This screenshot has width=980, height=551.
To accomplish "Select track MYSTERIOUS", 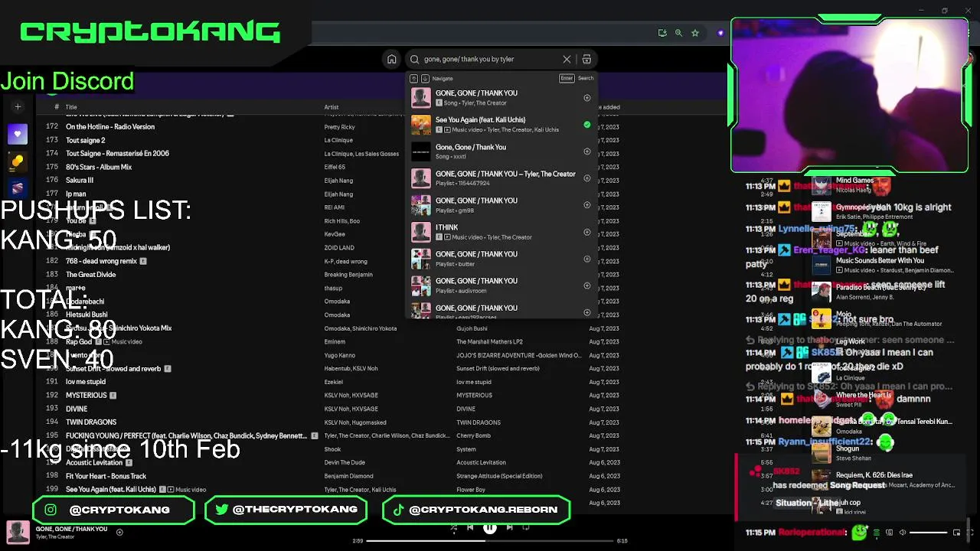I will tap(87, 396).
